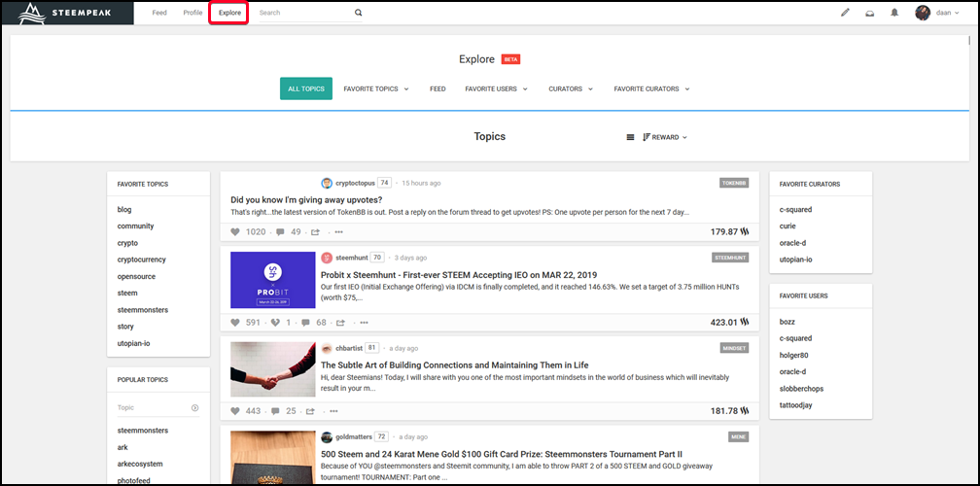Open the STEEMHUNT tag label
Screen dimensions: 980x486
coord(731,258)
